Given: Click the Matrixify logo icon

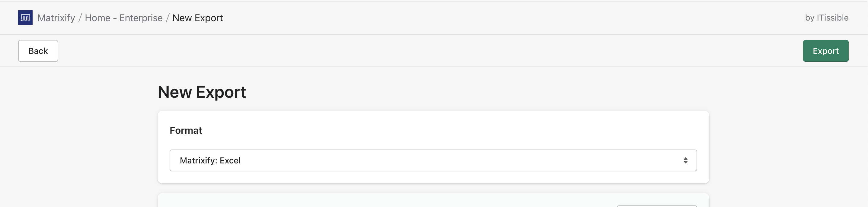Looking at the screenshot, I should (25, 18).
